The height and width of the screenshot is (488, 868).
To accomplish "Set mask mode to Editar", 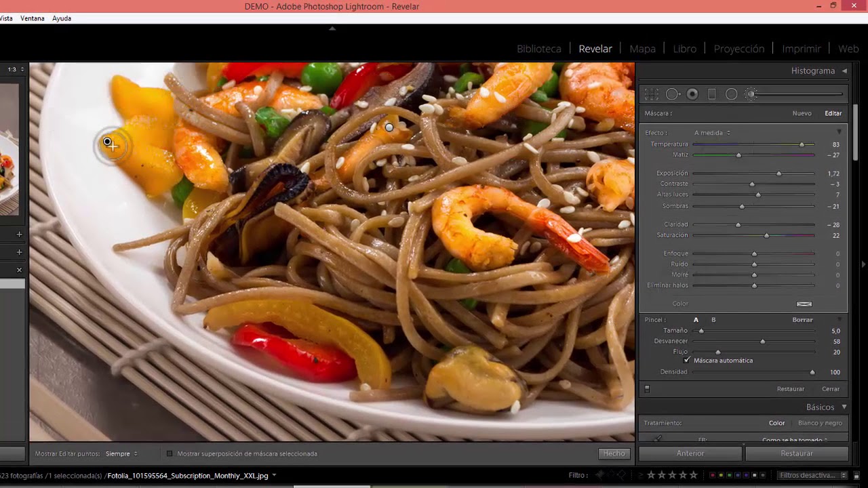I will tap(833, 113).
